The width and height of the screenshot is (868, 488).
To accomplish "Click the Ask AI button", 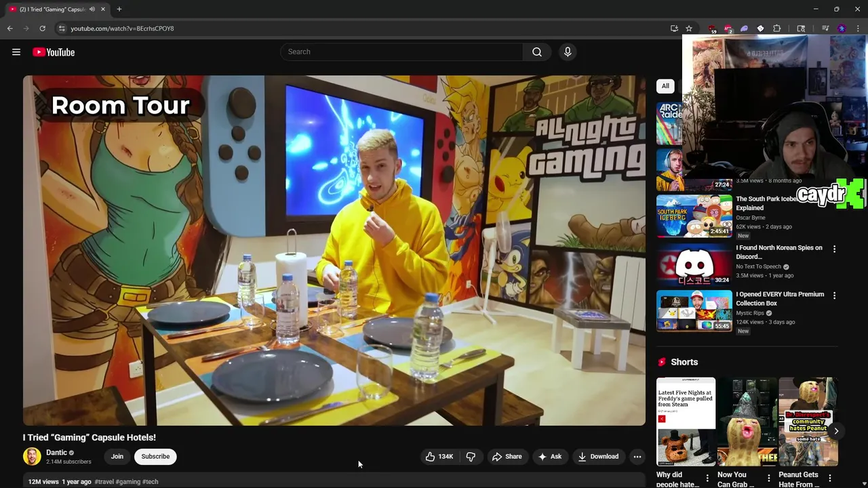I will [x=550, y=456].
